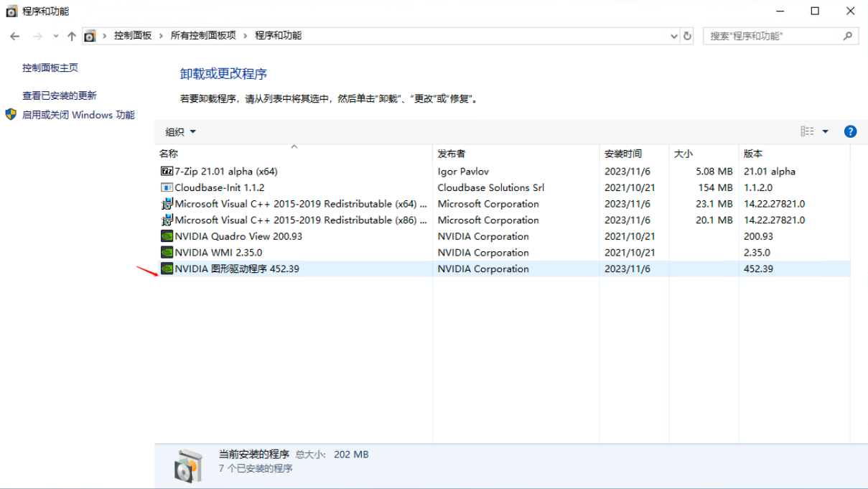This screenshot has height=489, width=868.
Task: Click 程序和功能 in the breadcrumb
Action: pyautogui.click(x=279, y=36)
